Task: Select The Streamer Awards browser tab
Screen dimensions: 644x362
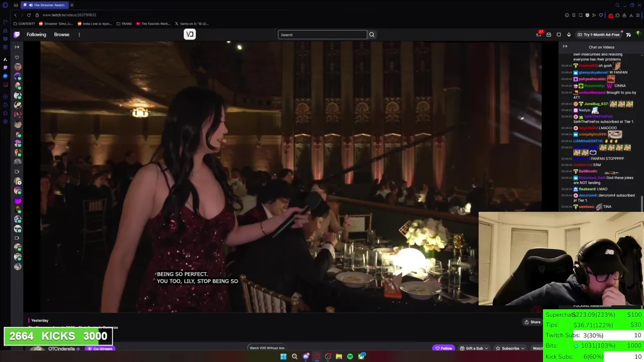Action: click(44, 5)
